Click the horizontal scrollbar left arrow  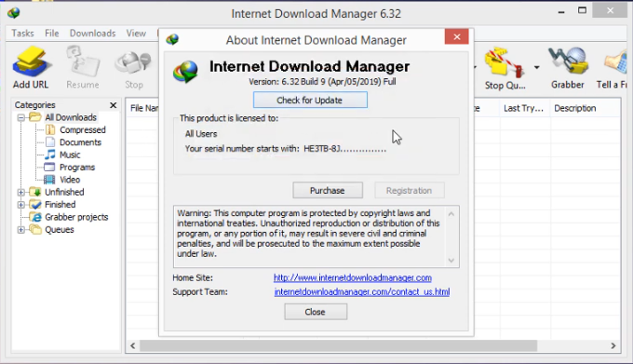coord(133,345)
